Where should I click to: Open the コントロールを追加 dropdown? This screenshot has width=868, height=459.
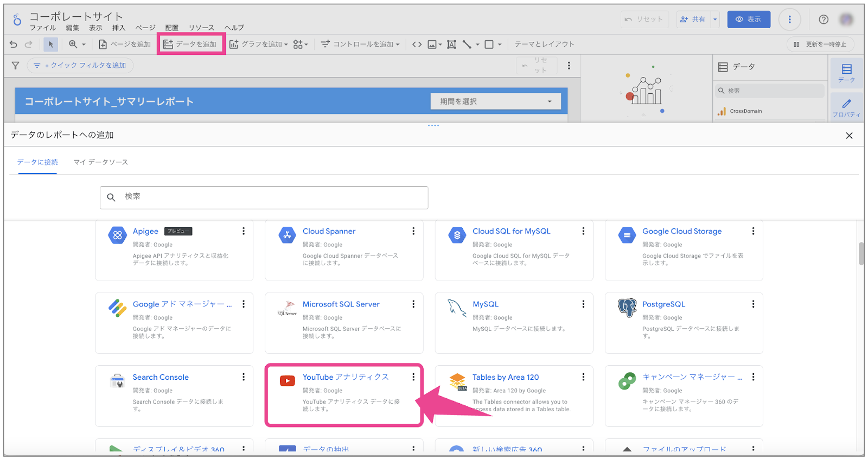[360, 44]
